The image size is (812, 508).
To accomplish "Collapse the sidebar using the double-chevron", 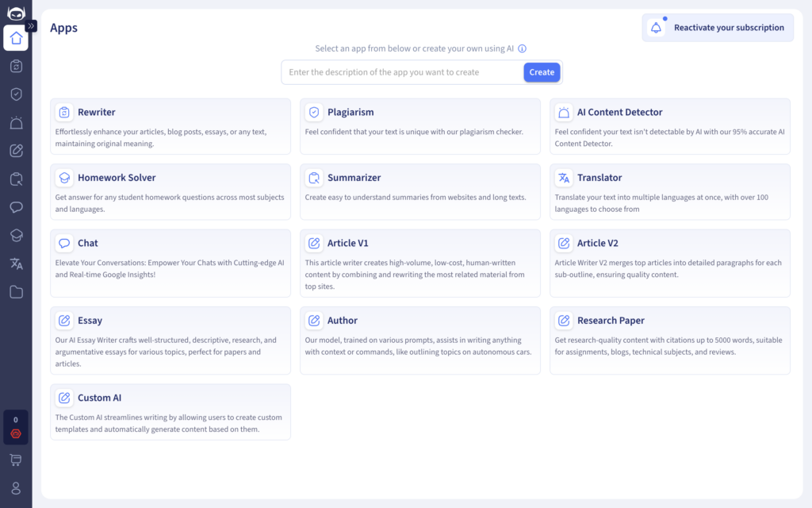I will (x=29, y=25).
